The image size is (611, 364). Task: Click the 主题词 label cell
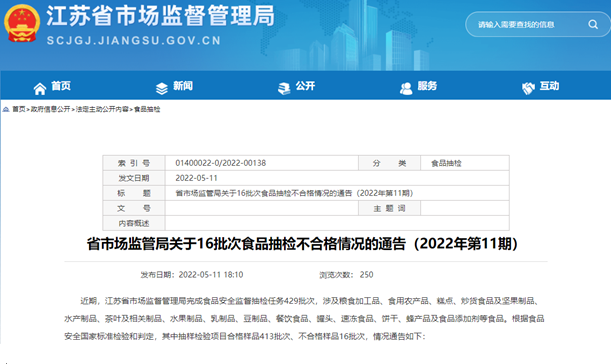[x=389, y=209]
